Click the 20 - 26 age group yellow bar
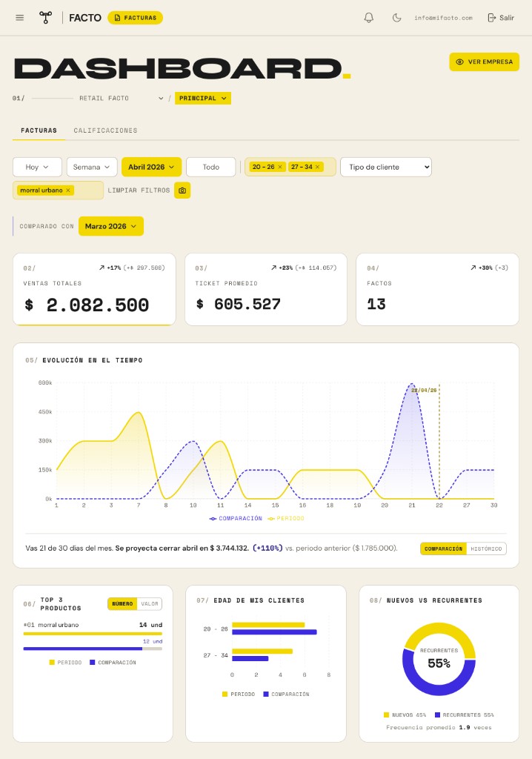 [268, 625]
